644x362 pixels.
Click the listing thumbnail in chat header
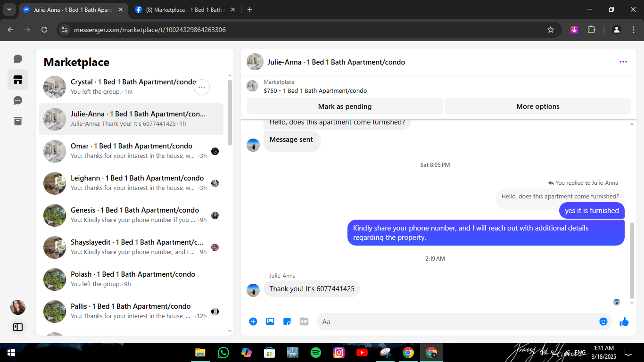coord(252,86)
